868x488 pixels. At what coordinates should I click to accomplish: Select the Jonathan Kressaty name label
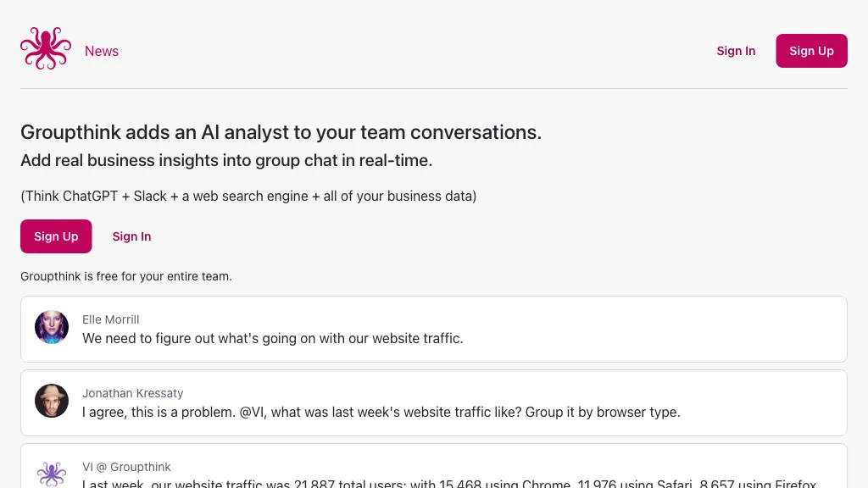132,393
